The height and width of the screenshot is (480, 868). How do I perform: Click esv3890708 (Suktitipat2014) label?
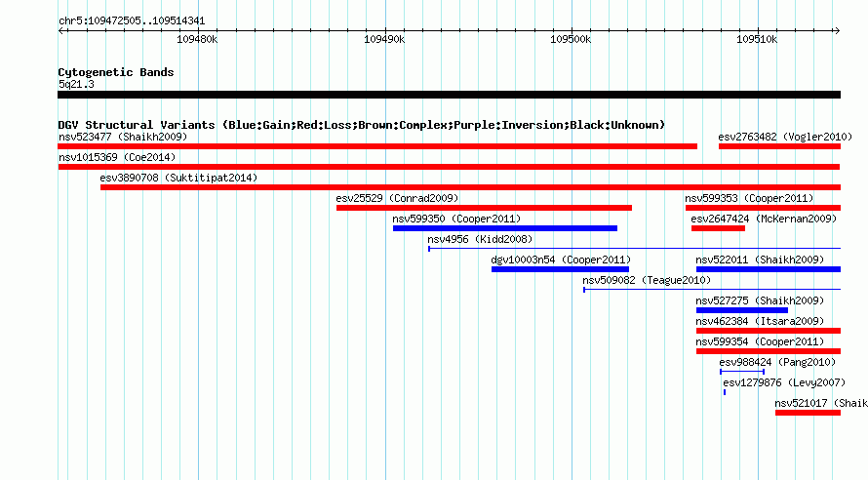[178, 178]
